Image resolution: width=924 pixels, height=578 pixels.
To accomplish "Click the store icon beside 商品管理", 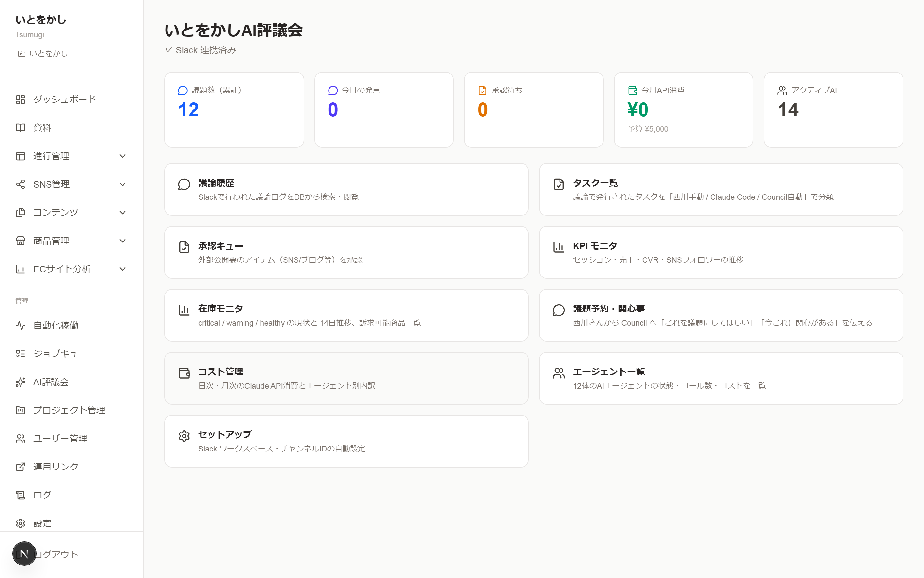I will tap(21, 241).
